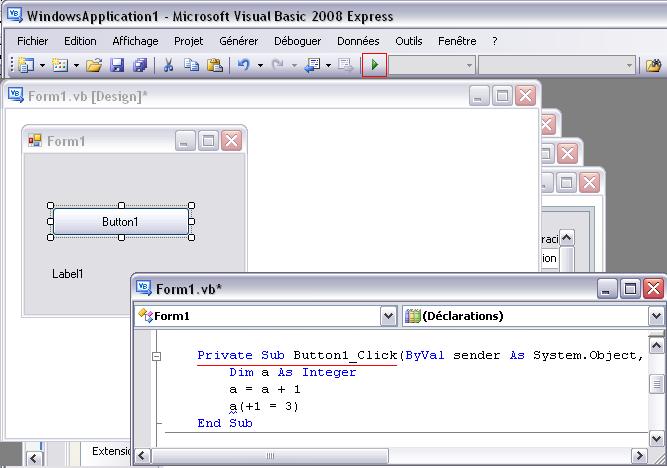The image size is (667, 468).
Task: Click the code editor horizontal scroll left arrow
Action: click(x=142, y=456)
